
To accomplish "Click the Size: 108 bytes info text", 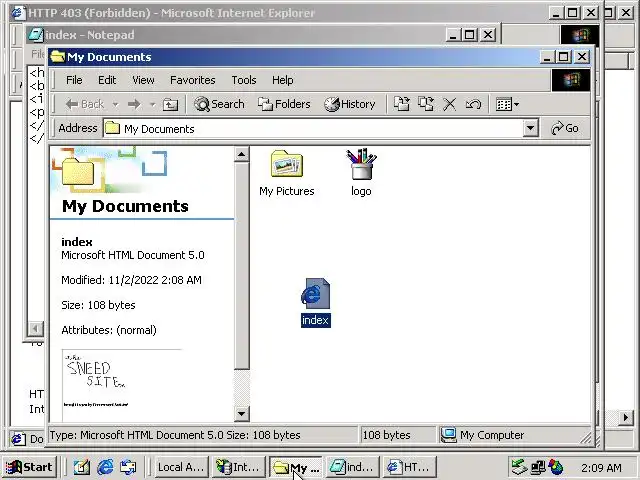I will pos(98,305).
